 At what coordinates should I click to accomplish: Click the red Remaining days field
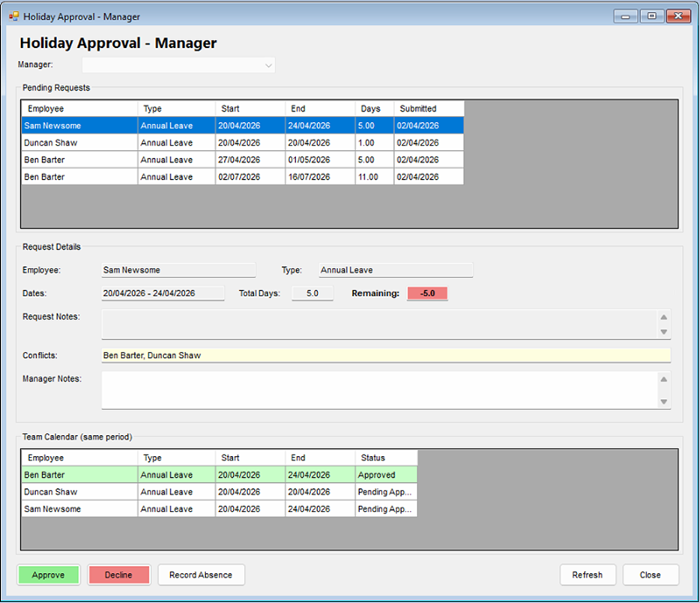pos(427,293)
